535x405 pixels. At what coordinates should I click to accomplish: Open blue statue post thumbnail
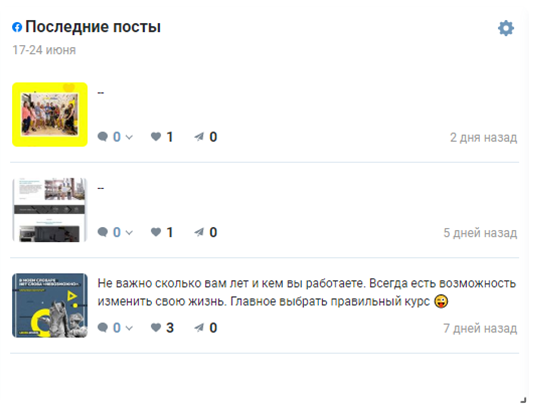pyautogui.click(x=50, y=305)
